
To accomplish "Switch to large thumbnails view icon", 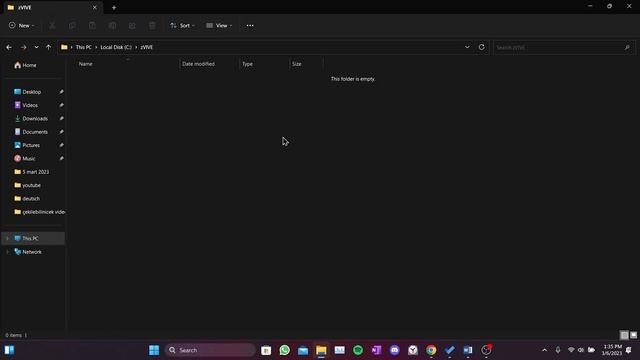I will [x=633, y=335].
